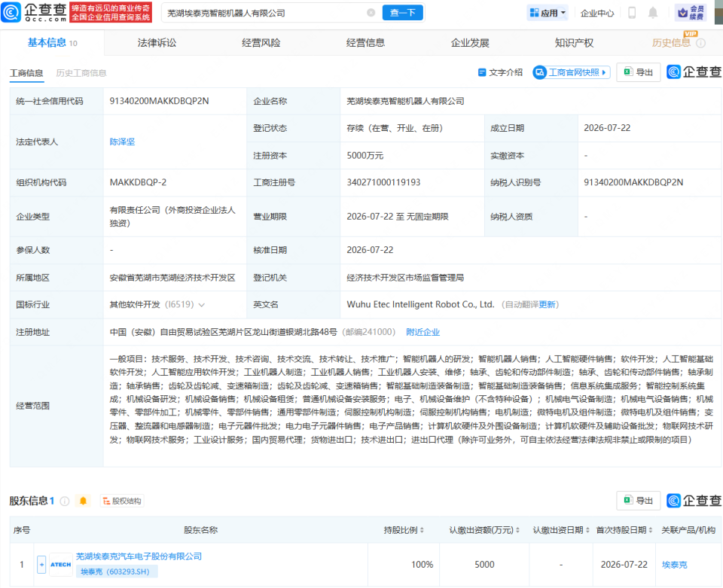This screenshot has height=588, width=723.
Task: Export shareholder info with 导出 button
Action: point(638,501)
